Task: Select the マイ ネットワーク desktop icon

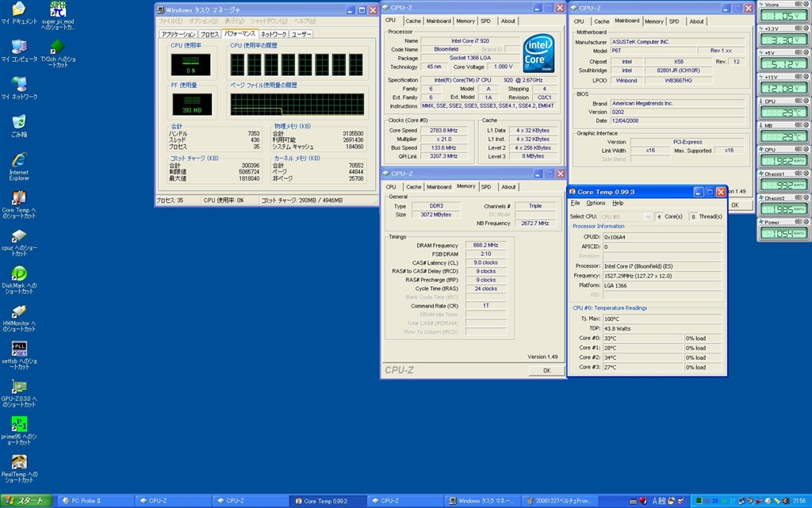Action: coord(19,89)
